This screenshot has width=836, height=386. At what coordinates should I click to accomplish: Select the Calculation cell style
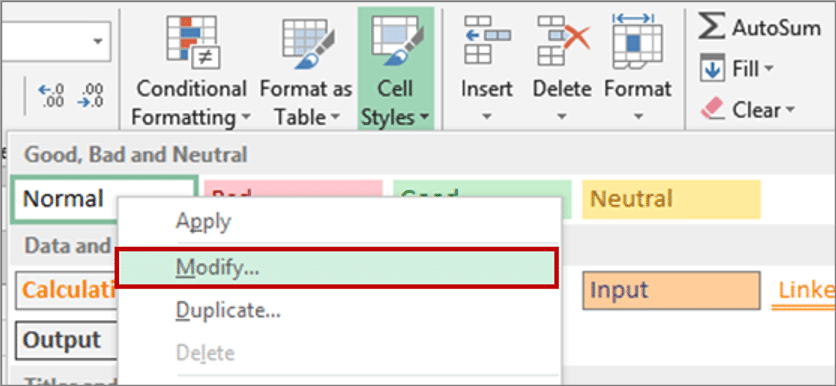(67, 291)
